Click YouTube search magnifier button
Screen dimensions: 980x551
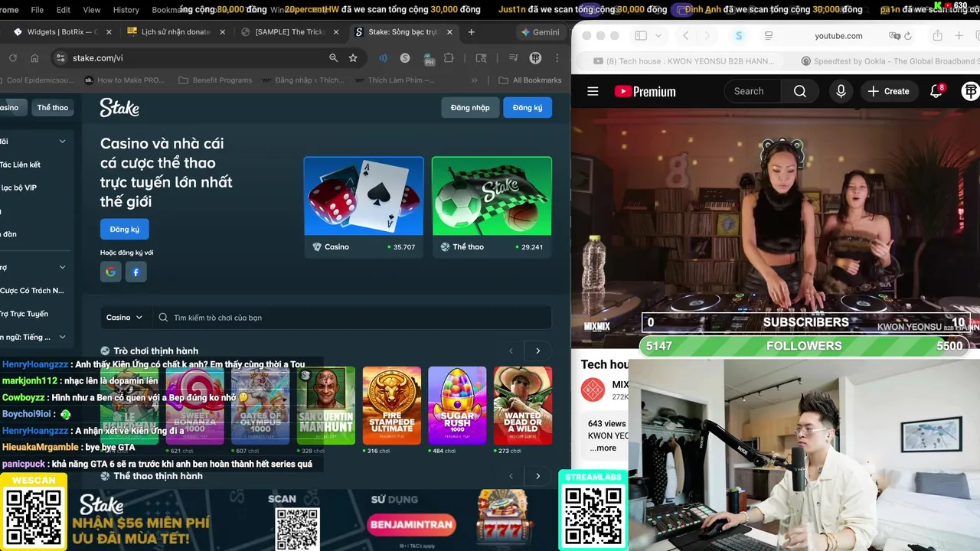[x=799, y=91]
